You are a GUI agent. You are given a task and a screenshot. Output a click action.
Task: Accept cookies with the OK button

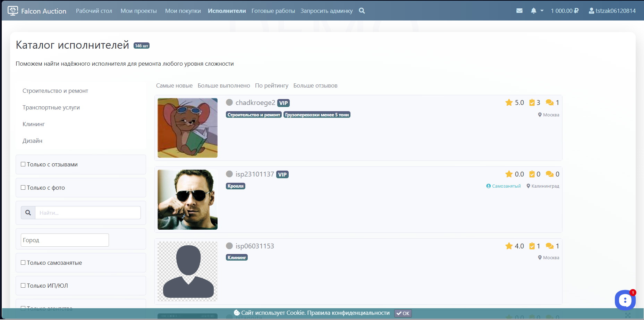point(403,313)
